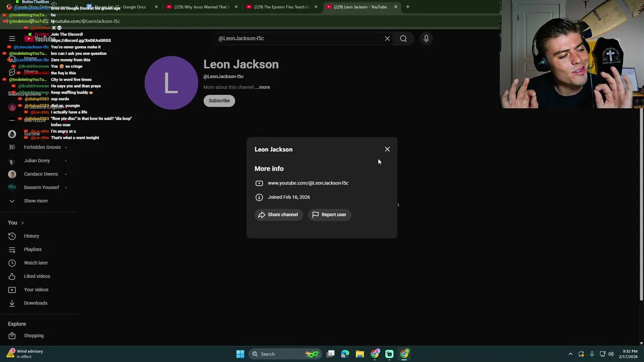Click the Downloads arrow icon

(x=12, y=303)
